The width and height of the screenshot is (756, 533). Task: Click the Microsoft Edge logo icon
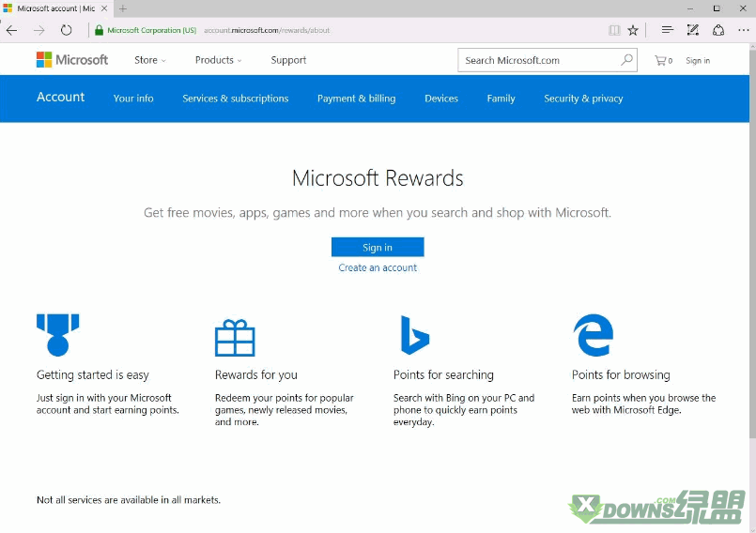point(593,335)
